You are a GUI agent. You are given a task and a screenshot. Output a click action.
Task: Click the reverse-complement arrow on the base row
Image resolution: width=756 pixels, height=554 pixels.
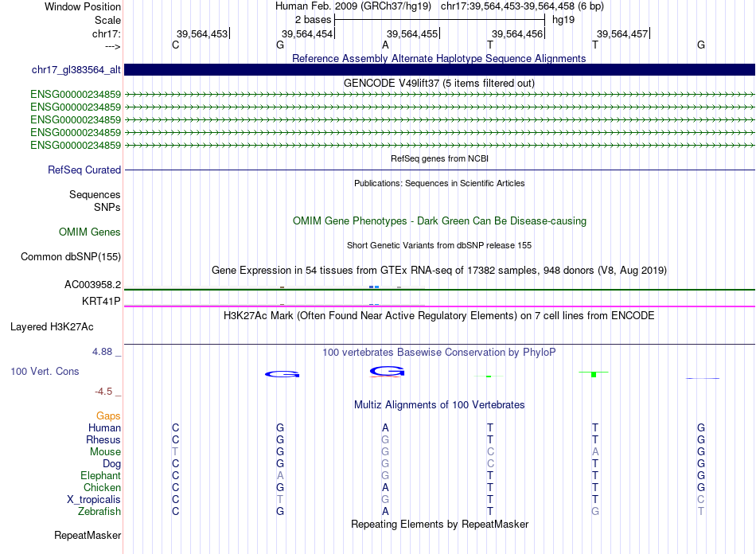[113, 46]
